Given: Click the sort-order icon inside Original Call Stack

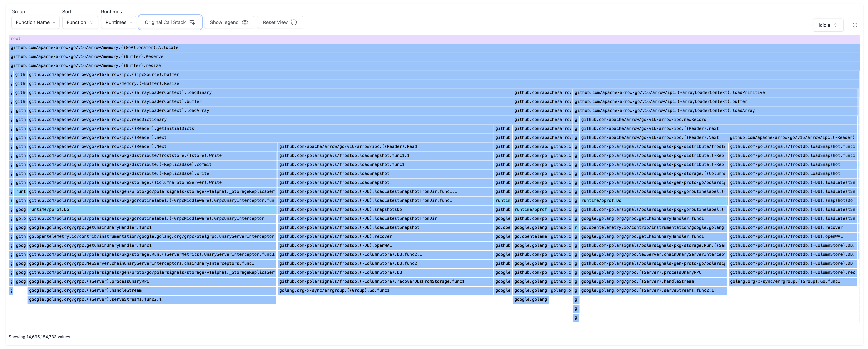Looking at the screenshot, I should 192,22.
